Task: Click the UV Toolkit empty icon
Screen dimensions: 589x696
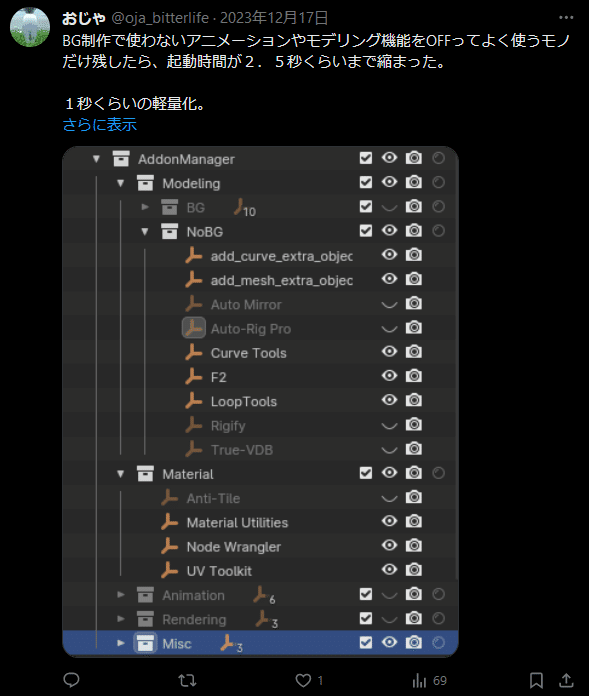Action: pyautogui.click(x=169, y=570)
